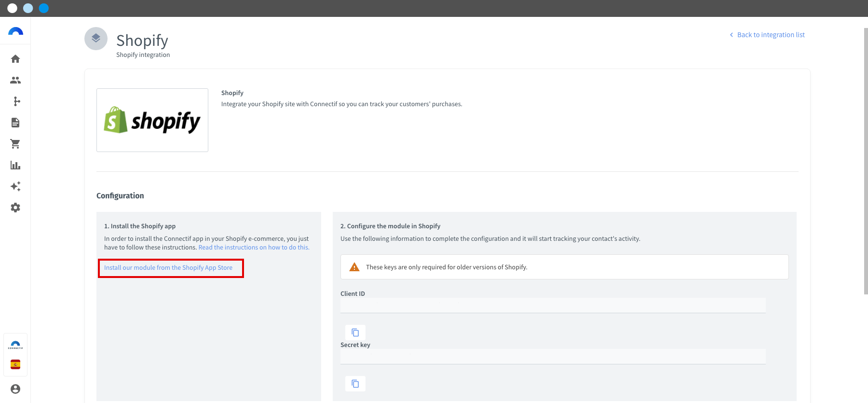Open the user profile icon
Image resolution: width=868 pixels, height=403 pixels.
[15, 389]
